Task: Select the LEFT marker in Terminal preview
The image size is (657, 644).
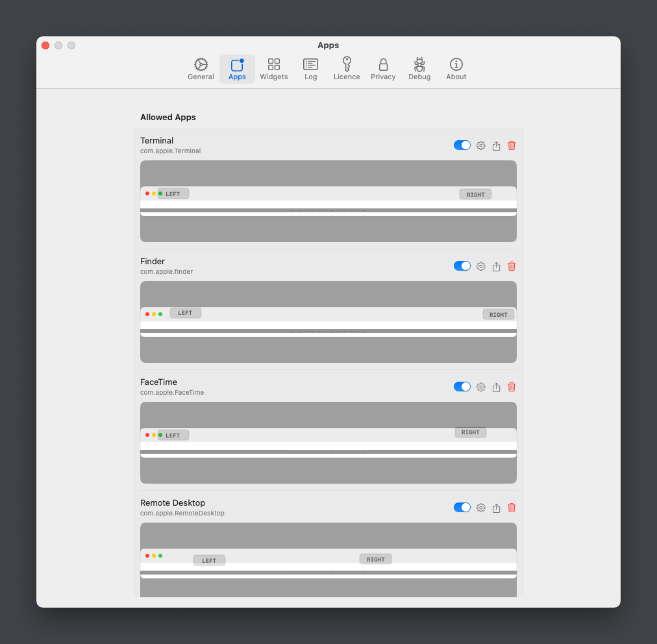Action: coord(173,193)
